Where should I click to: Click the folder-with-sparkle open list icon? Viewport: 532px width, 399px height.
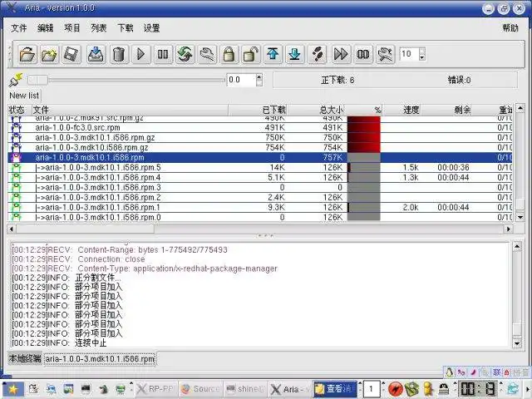click(49, 54)
